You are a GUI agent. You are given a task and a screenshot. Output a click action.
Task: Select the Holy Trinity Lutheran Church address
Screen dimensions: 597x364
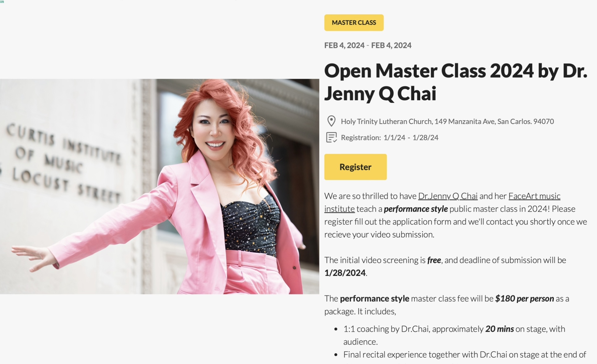(447, 121)
